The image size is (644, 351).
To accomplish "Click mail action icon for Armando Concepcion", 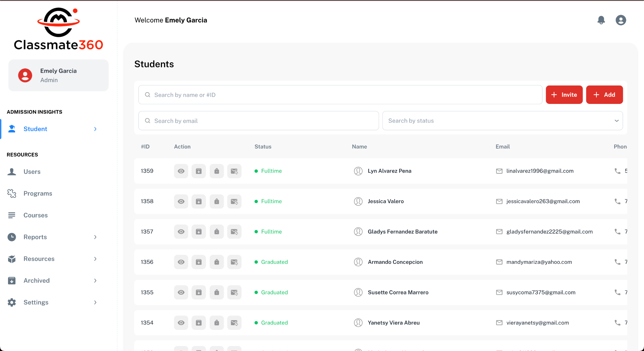I will point(234,262).
